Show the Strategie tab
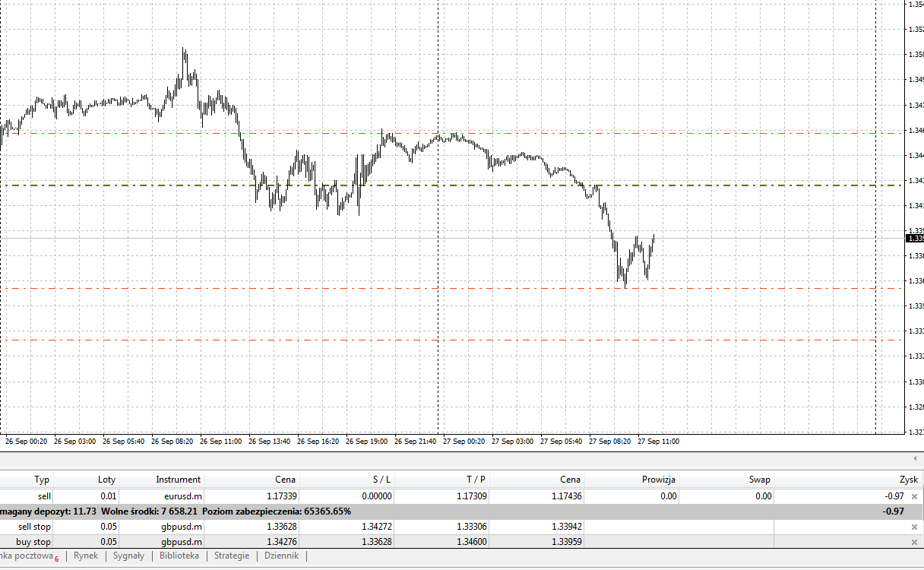This screenshot has width=924, height=570. click(x=232, y=556)
